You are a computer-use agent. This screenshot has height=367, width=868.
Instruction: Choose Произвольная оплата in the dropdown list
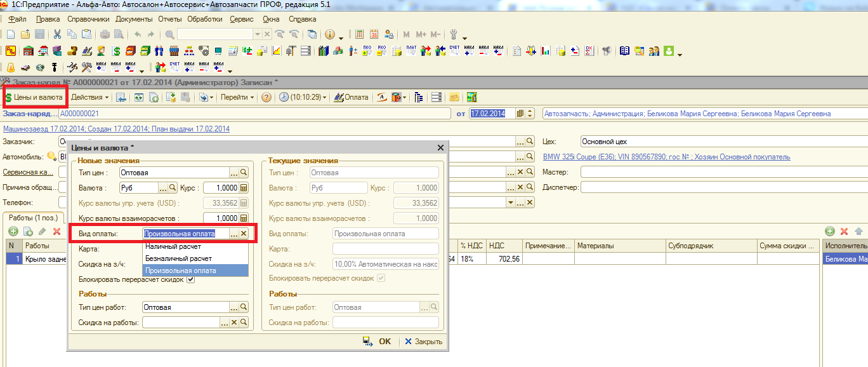point(196,270)
